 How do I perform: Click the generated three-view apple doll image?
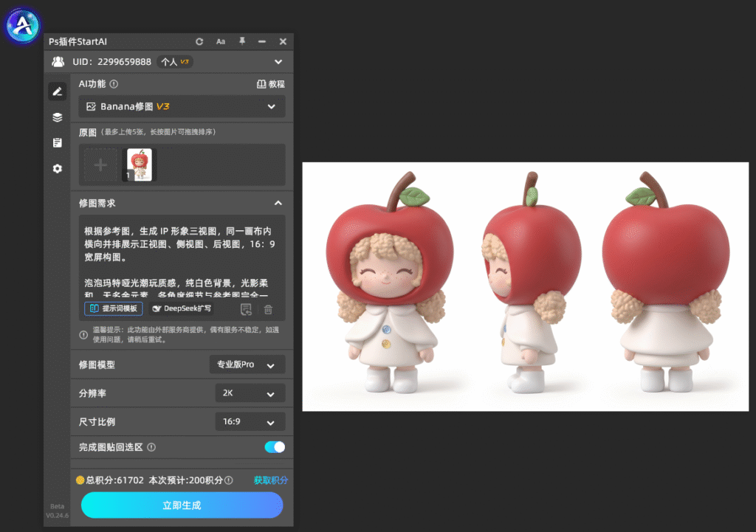pyautogui.click(x=526, y=287)
